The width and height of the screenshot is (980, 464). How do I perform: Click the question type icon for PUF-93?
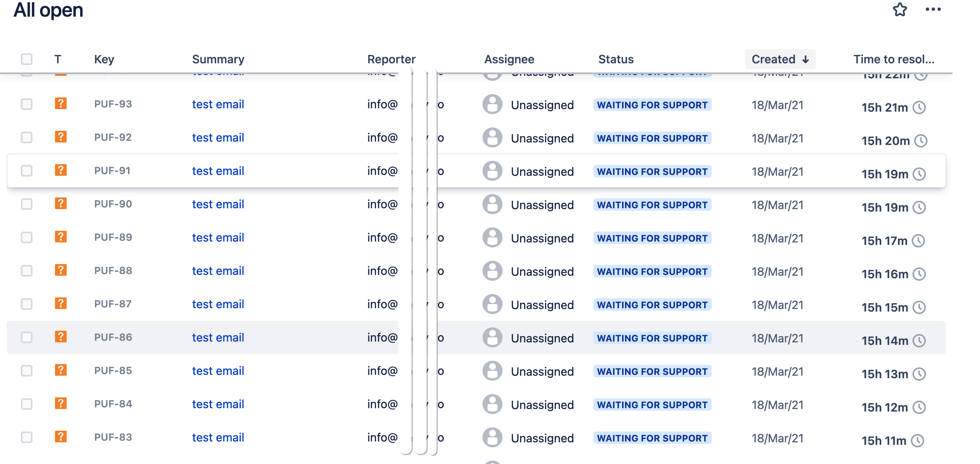(x=61, y=103)
